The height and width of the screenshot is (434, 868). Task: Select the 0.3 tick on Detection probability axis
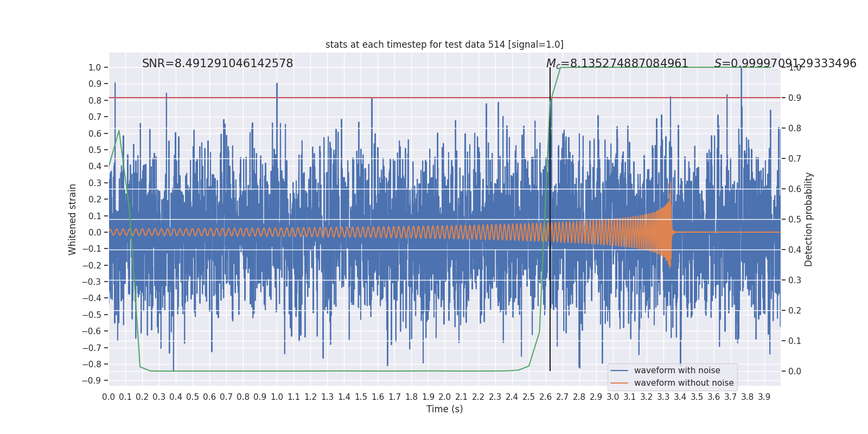click(x=795, y=280)
